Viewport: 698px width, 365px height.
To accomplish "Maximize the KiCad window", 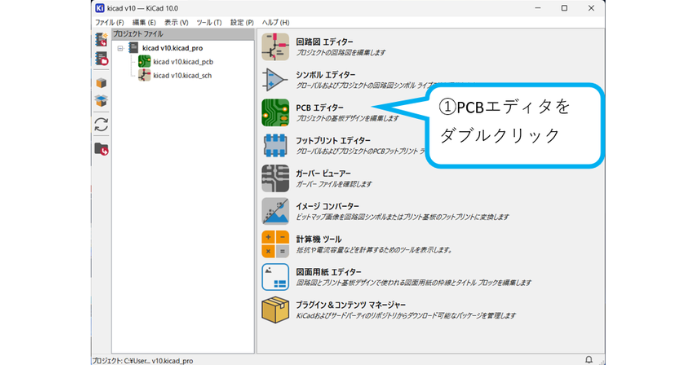I will click(564, 8).
